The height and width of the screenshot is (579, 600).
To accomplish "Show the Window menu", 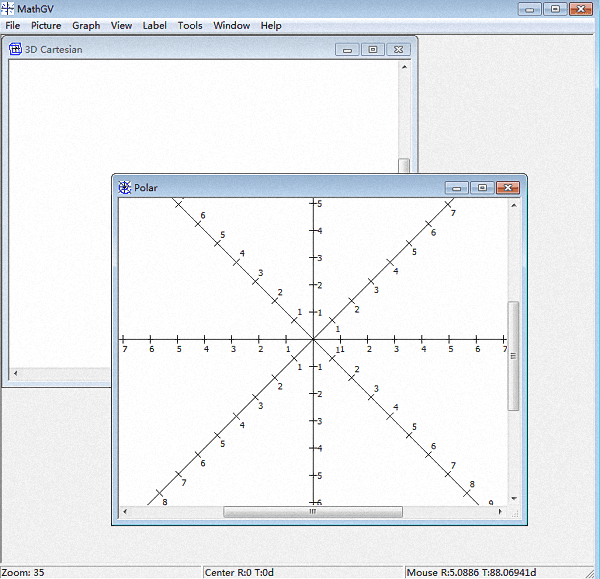I will [x=231, y=25].
